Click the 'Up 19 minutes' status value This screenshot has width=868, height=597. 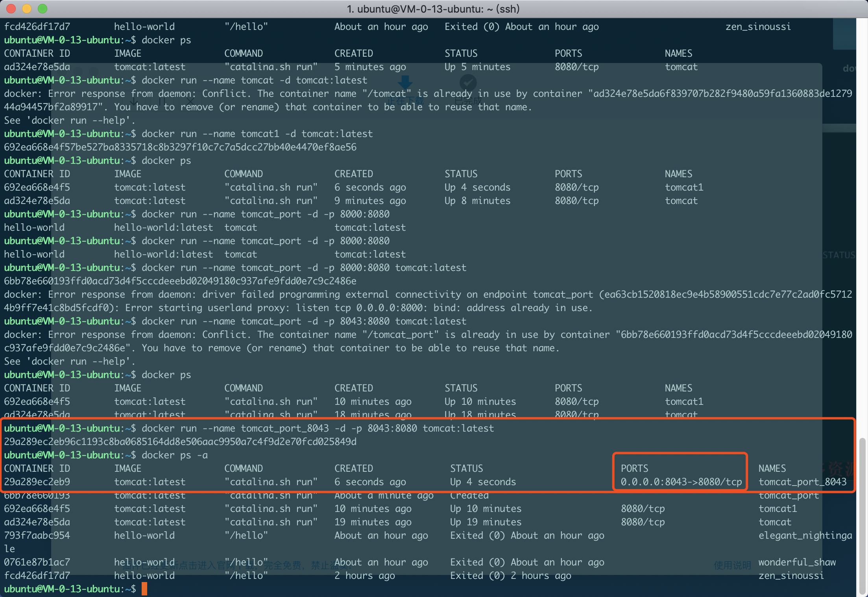coord(486,522)
